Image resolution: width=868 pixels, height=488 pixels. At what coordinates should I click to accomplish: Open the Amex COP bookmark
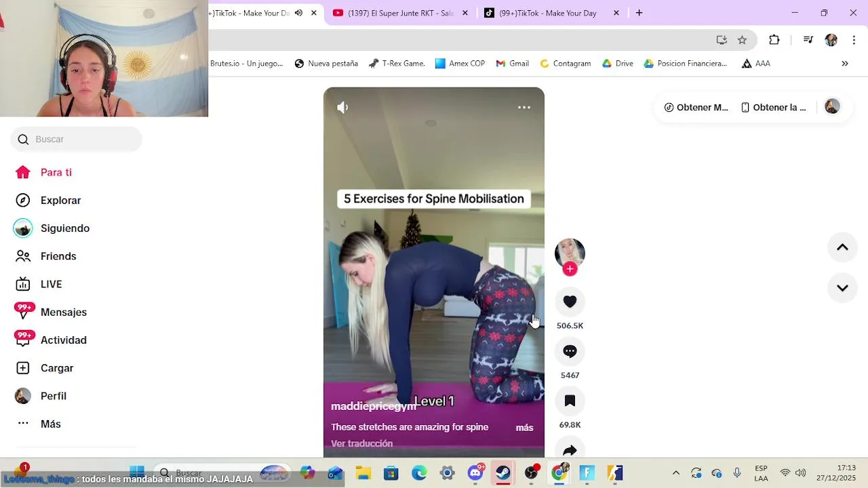pos(460,64)
